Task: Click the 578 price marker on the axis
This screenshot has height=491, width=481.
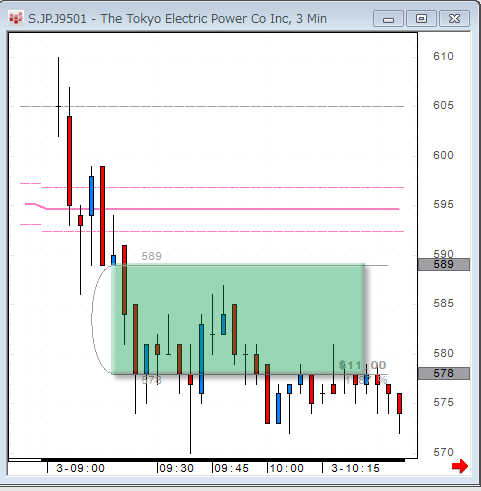Action: pyautogui.click(x=444, y=373)
